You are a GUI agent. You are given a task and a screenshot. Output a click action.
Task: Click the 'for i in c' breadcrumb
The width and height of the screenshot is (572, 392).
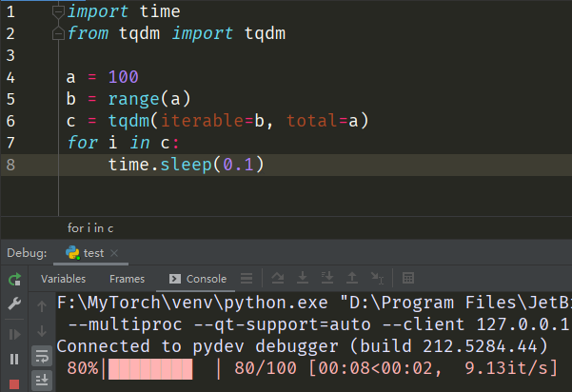click(x=90, y=228)
